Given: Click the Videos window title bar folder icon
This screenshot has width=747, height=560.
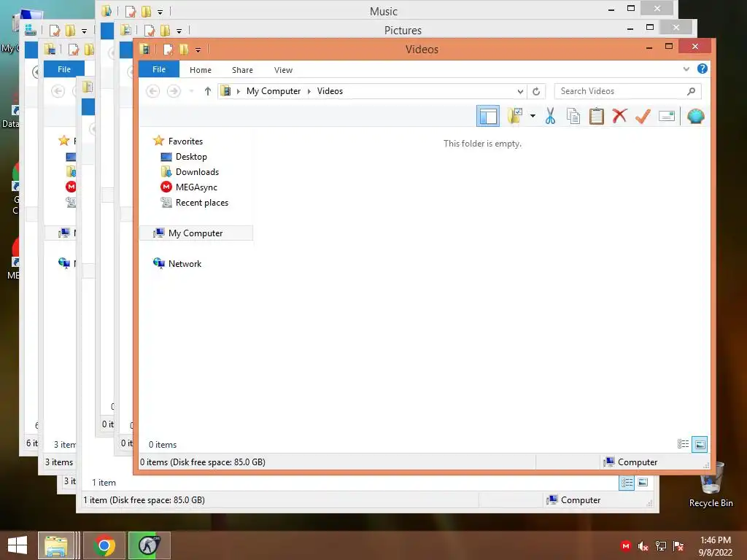Looking at the screenshot, I should (x=144, y=49).
